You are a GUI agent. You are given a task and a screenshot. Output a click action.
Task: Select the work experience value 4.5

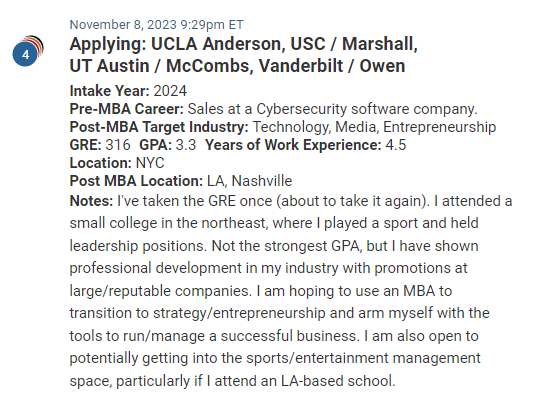click(396, 145)
